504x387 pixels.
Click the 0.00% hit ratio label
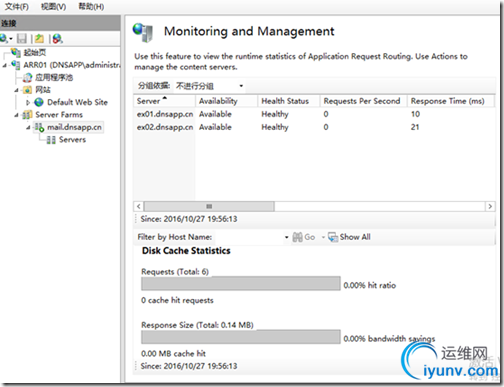(370, 285)
